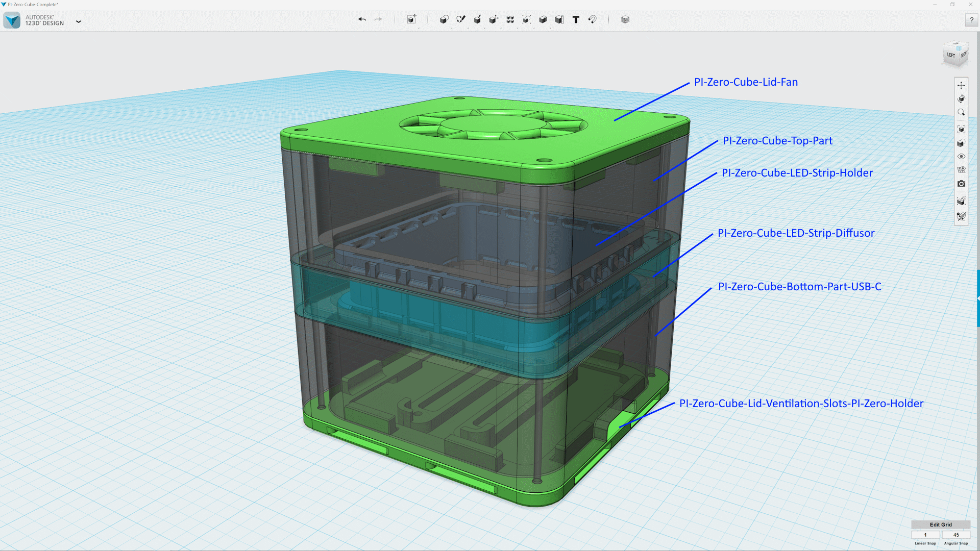Image resolution: width=980 pixels, height=551 pixels.
Task: Change materials and outlines display mode
Action: click(961, 143)
